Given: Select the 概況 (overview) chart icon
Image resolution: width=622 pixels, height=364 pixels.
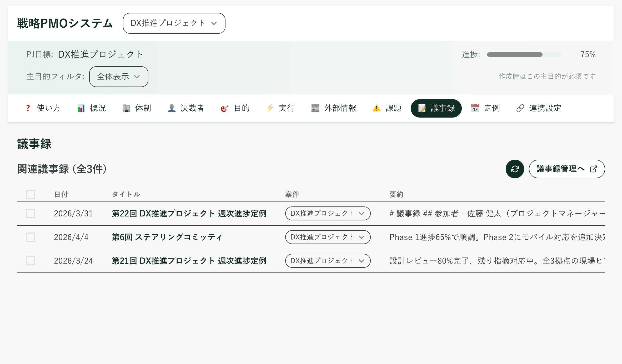Looking at the screenshot, I should coord(81,108).
